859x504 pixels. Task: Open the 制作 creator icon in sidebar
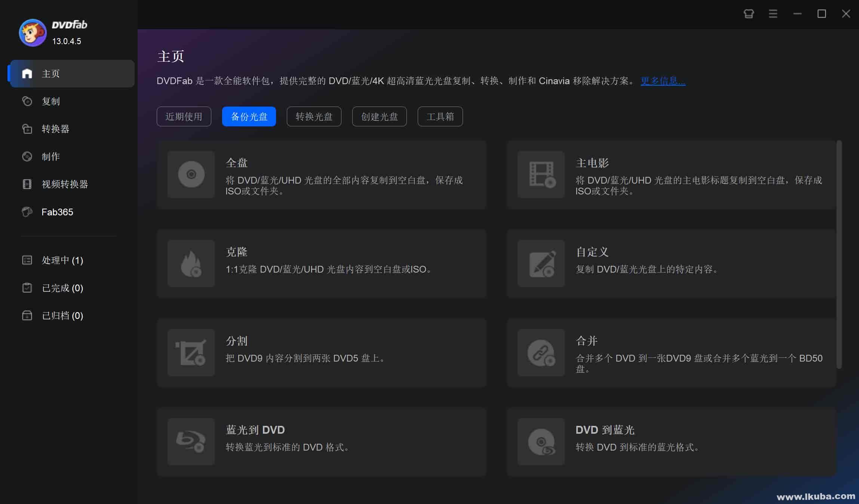(27, 156)
